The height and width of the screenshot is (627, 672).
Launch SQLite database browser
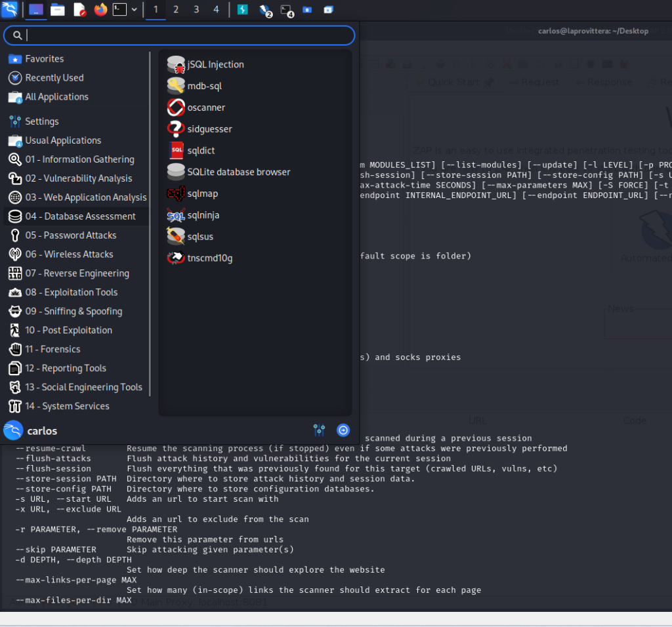(238, 172)
